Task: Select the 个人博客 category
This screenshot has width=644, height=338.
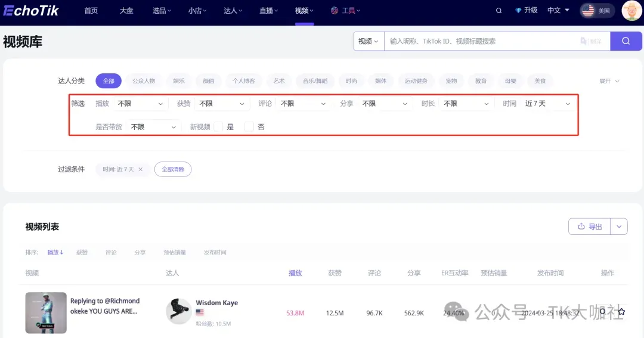Action: (243, 81)
